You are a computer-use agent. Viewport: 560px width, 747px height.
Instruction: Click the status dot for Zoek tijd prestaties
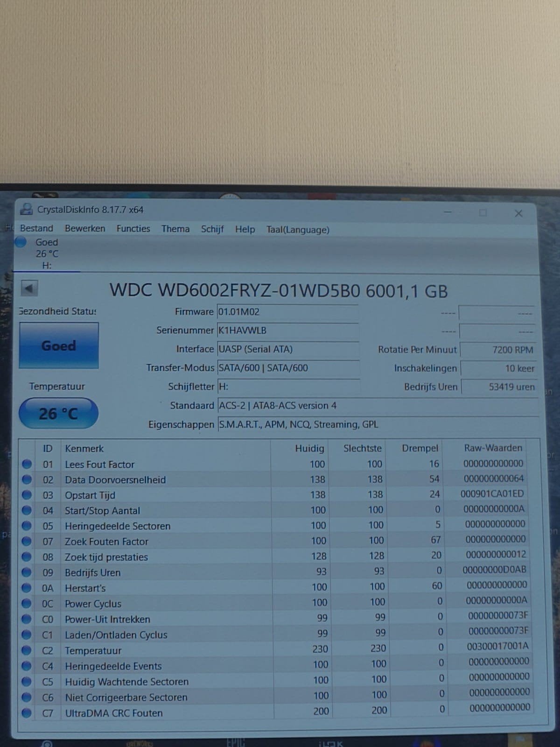(x=27, y=557)
